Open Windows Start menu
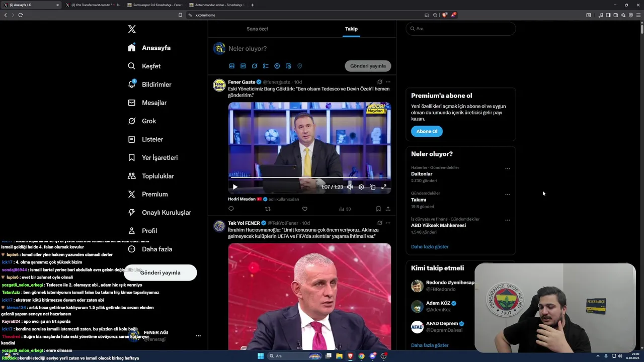The image size is (644, 362). pyautogui.click(x=261, y=356)
